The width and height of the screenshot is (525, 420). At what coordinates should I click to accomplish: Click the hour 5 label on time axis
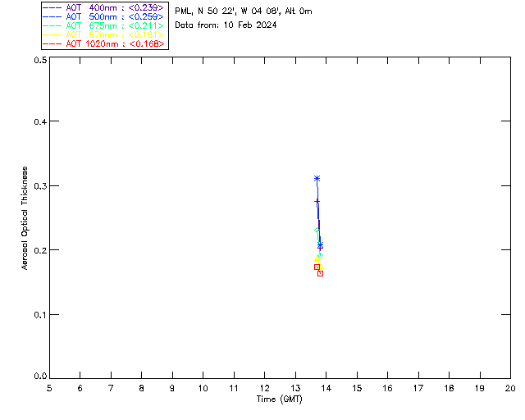[x=49, y=388]
